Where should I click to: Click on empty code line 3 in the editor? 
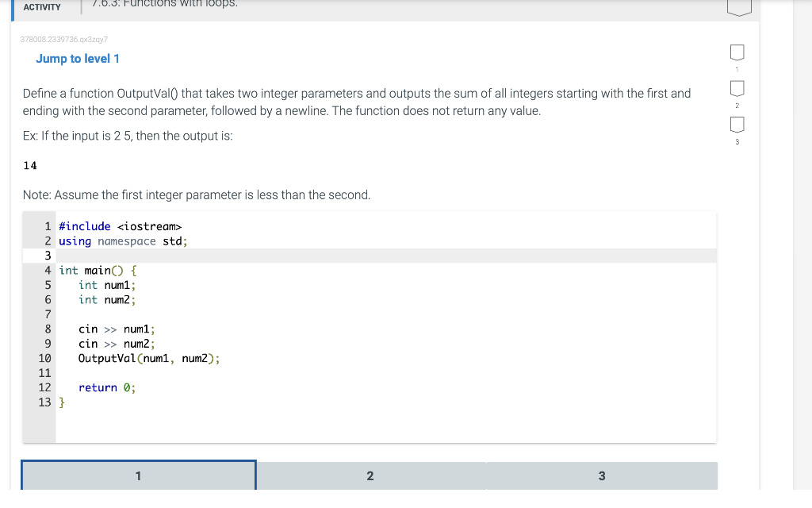pyautogui.click(x=386, y=256)
